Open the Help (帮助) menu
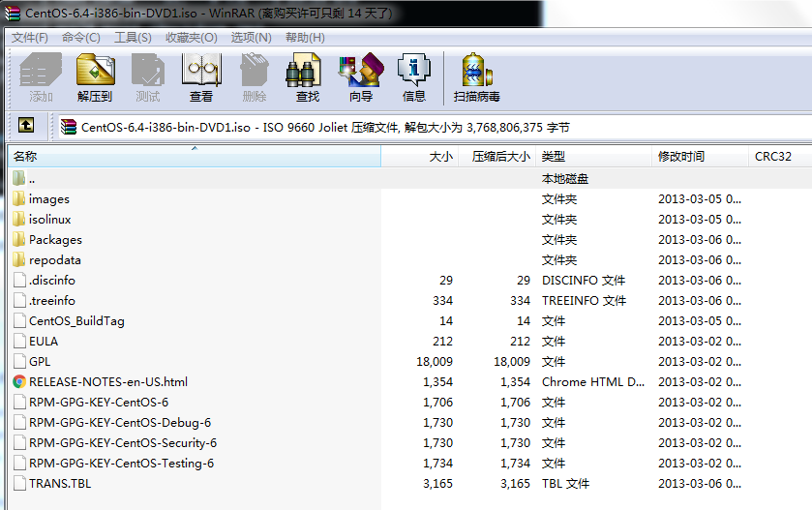The height and width of the screenshot is (510, 812). [305, 38]
